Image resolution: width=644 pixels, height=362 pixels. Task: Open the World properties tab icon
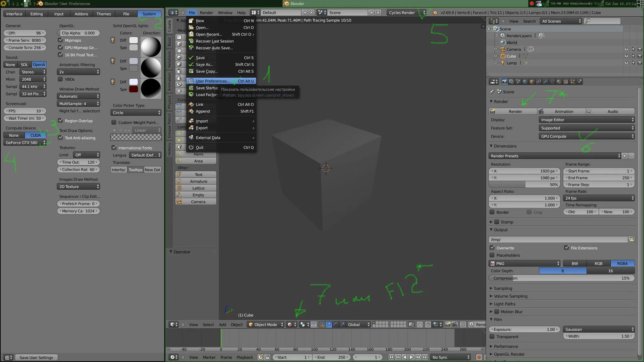(x=525, y=82)
